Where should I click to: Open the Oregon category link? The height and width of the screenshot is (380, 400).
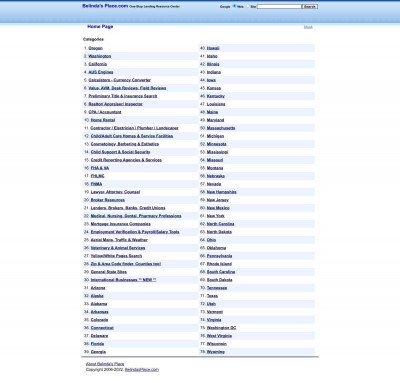tap(96, 48)
